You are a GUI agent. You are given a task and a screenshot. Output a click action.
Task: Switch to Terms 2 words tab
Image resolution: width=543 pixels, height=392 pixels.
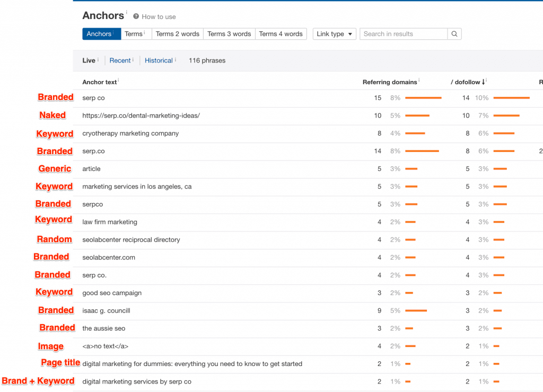[177, 34]
